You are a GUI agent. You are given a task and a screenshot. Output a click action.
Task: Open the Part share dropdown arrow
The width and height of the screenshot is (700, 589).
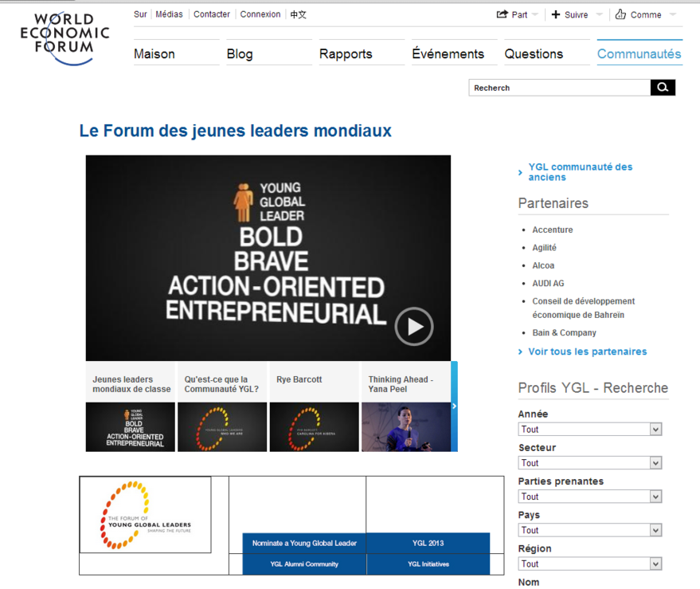535,15
